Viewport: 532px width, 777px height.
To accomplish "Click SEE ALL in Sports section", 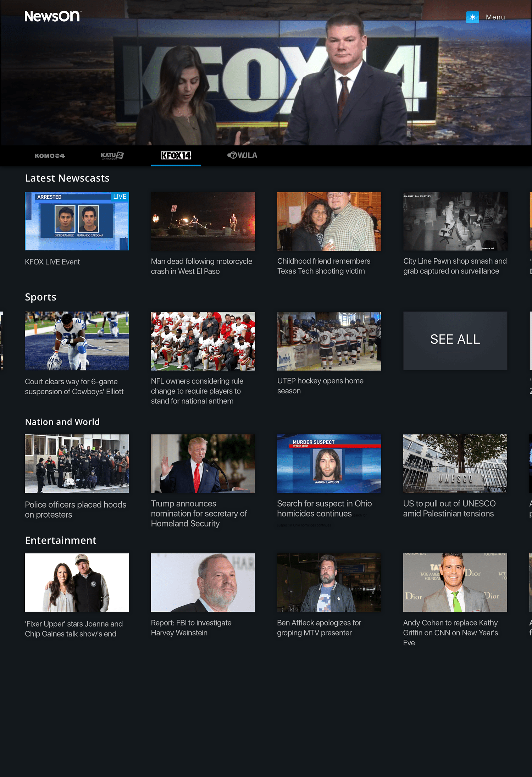I will 455,341.
